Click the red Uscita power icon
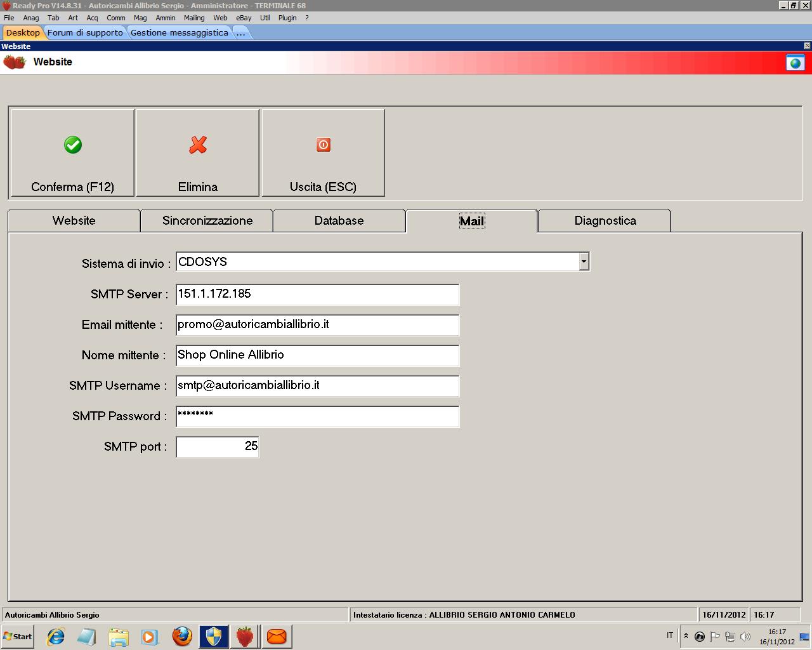This screenshot has width=812, height=650. tap(324, 145)
